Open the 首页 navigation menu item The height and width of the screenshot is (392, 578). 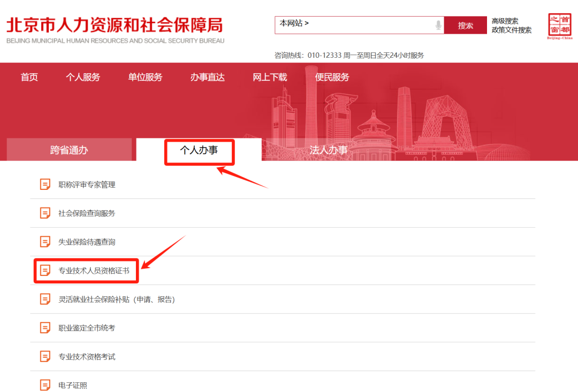coord(29,77)
